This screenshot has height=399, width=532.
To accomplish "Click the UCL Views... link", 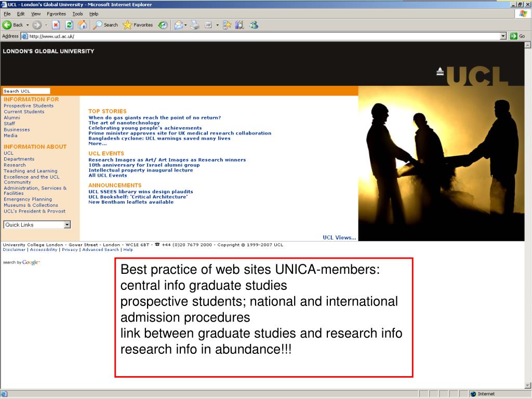I will [339, 237].
